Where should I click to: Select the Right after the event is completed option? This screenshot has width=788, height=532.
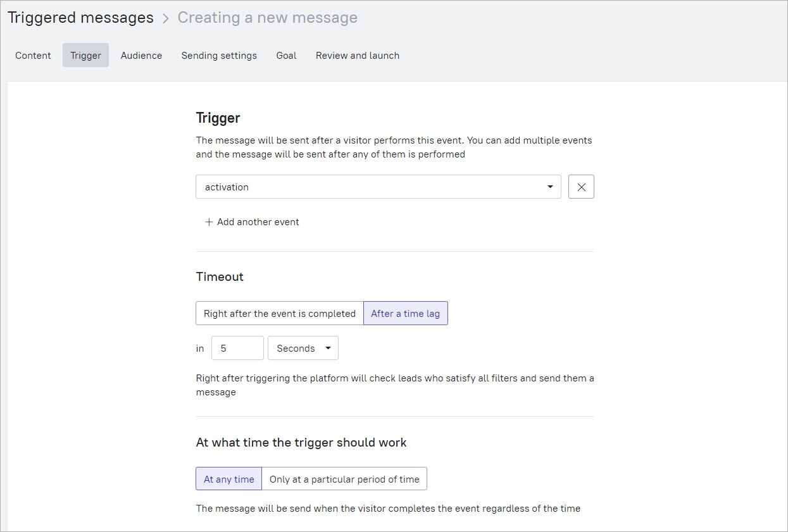point(279,313)
